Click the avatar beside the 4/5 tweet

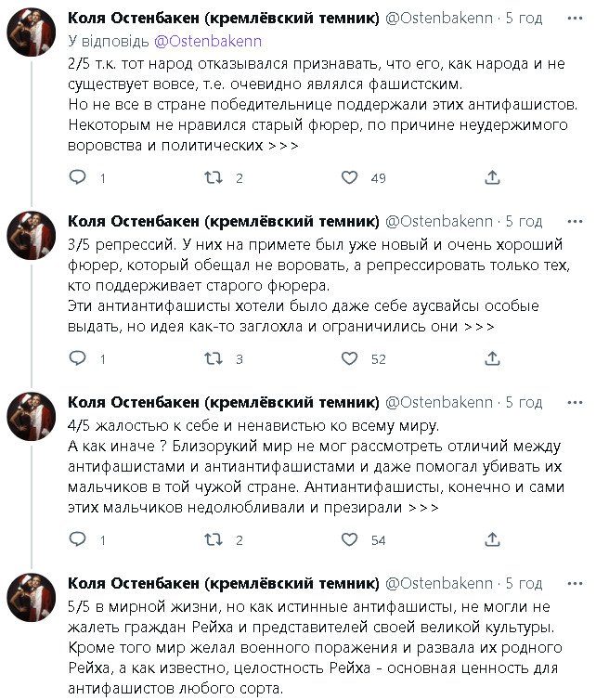(32, 417)
